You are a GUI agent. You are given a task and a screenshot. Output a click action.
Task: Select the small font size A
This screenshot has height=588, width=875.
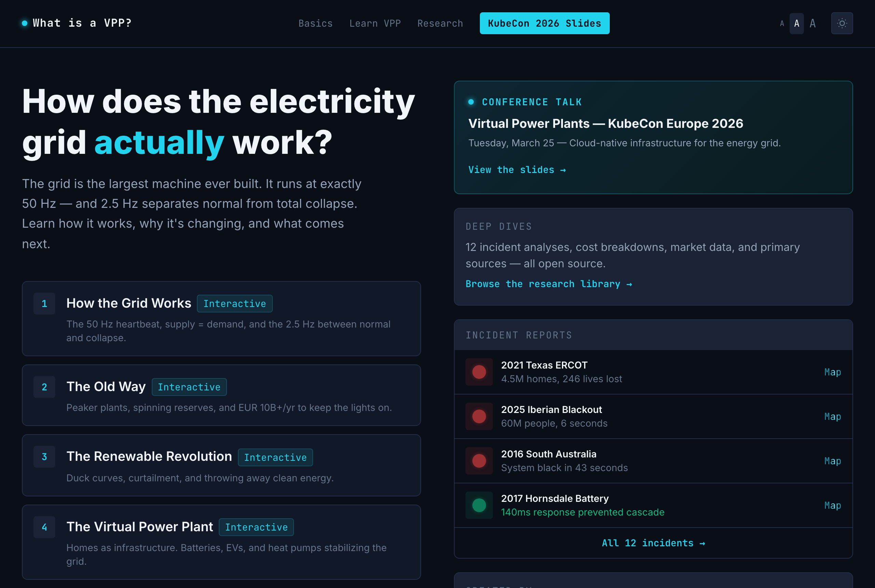click(782, 24)
